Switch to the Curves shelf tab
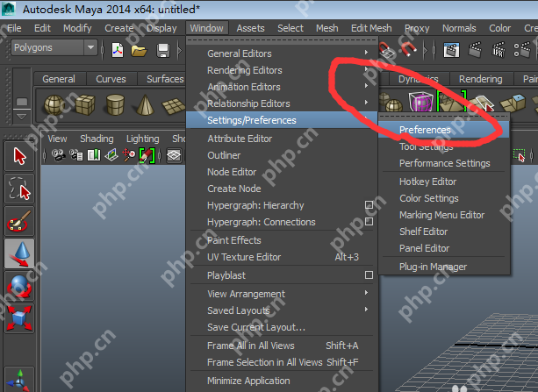The height and width of the screenshot is (392, 538). coord(111,79)
